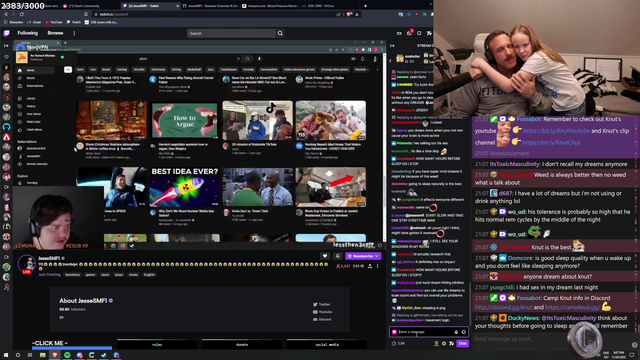Open the Twitch notifications inbox icon
The height and width of the screenshot is (360, 640).
409,33
